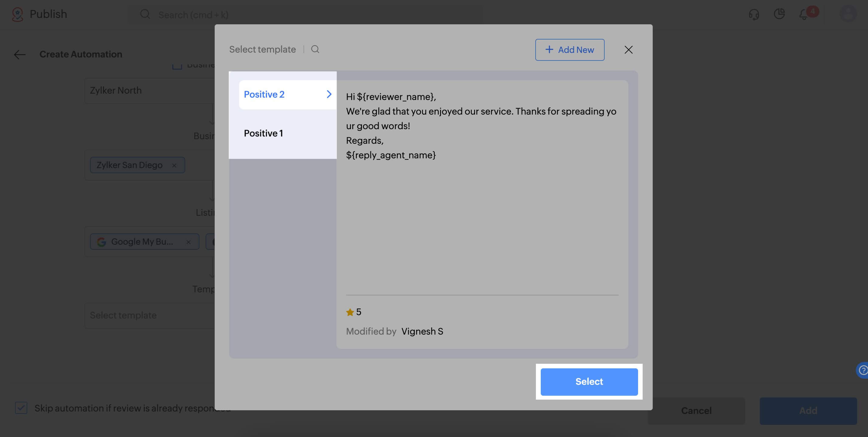Image resolution: width=868 pixels, height=437 pixels.
Task: Click the search icon beside Select template
Action: (x=315, y=50)
